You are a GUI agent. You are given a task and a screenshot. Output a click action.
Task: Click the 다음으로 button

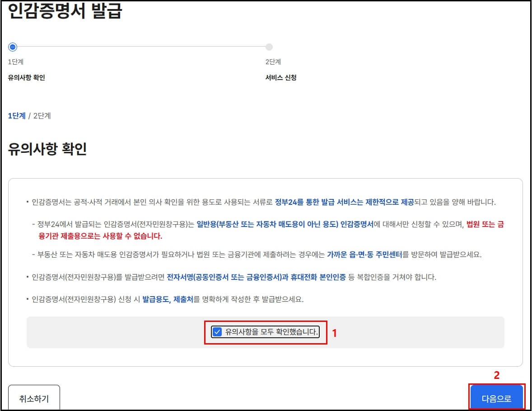tap(497, 397)
